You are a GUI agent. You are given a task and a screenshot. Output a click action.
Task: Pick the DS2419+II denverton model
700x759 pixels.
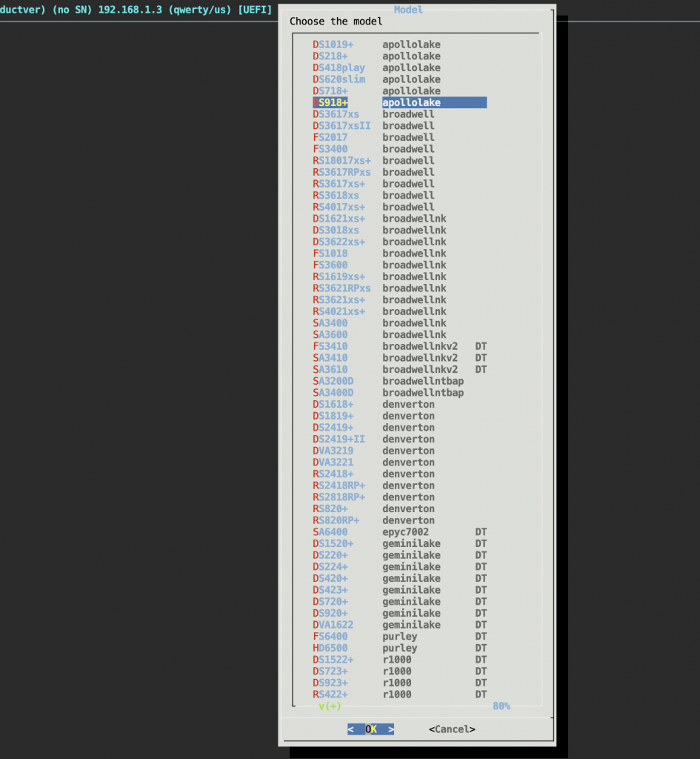339,439
